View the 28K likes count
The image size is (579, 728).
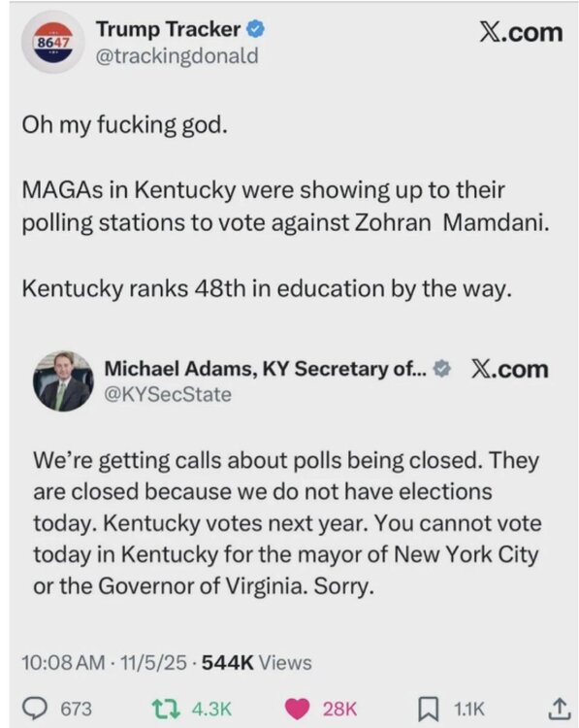(x=340, y=709)
